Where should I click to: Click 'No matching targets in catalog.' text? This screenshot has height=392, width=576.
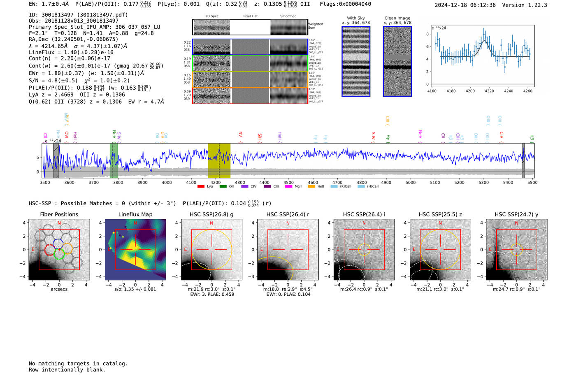coord(78,364)
